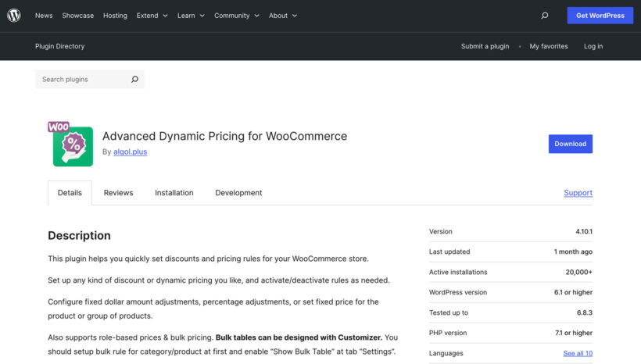Click the Get WordPress button
641x364 pixels.
point(600,16)
